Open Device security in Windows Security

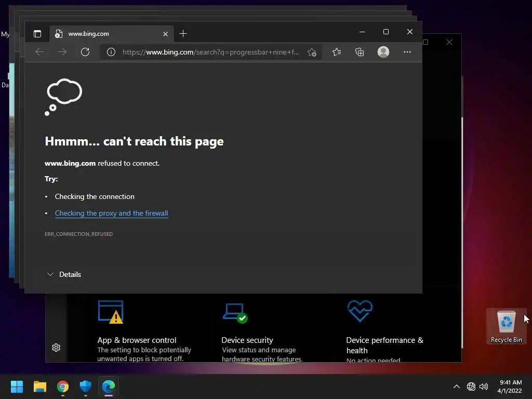pos(247,340)
